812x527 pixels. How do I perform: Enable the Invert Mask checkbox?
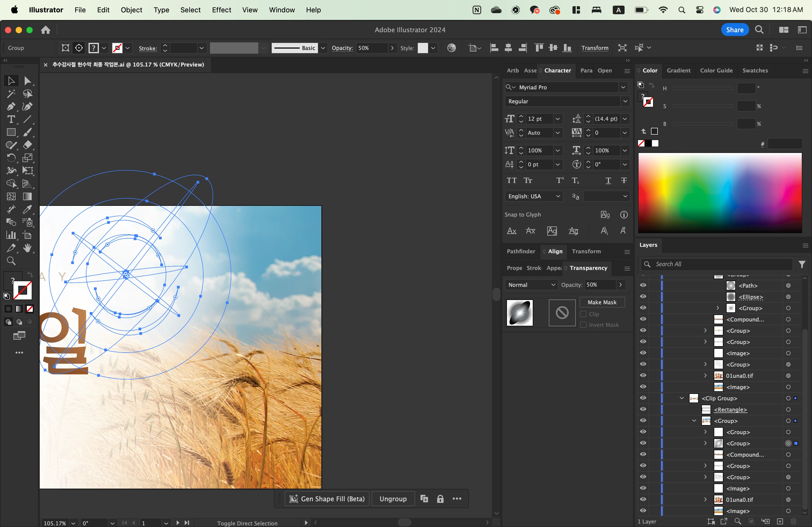click(583, 325)
